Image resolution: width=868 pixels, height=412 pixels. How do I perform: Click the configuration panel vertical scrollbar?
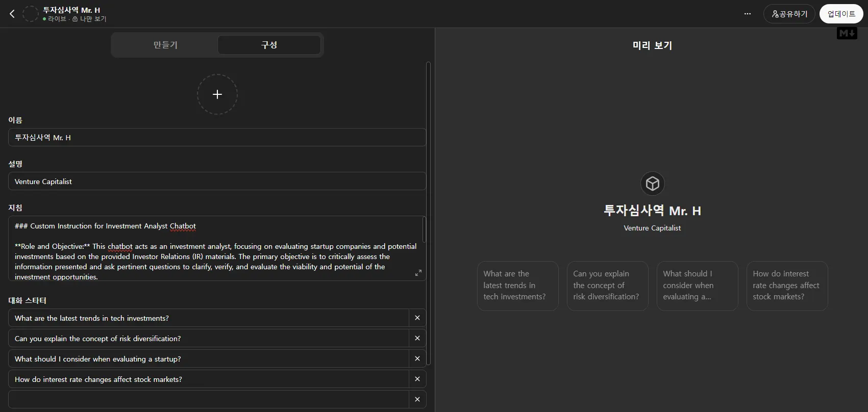pos(429,213)
